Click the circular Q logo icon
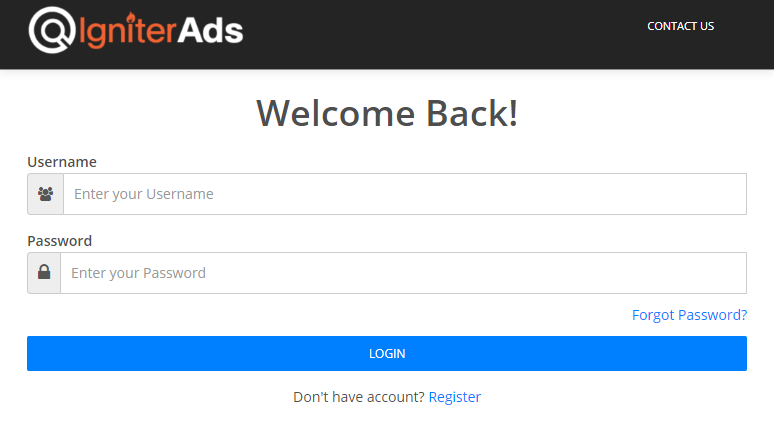 (51, 30)
